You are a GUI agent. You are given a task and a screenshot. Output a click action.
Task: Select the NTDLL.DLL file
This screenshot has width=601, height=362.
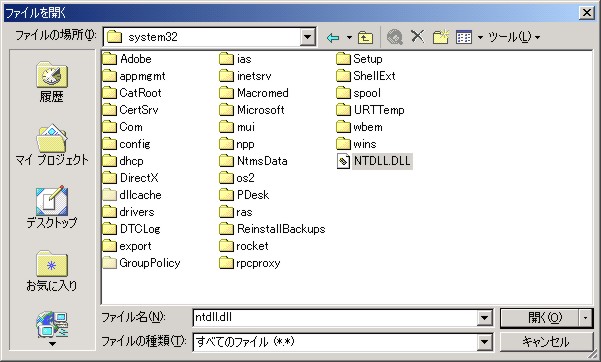(x=374, y=161)
